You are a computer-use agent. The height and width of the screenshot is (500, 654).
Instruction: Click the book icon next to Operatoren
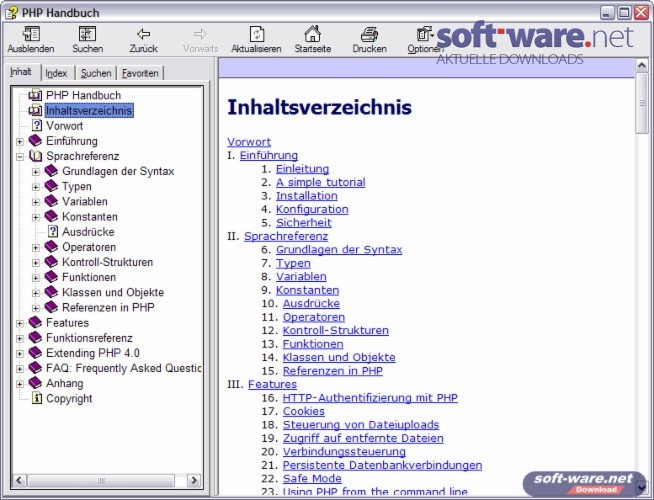pos(51,246)
